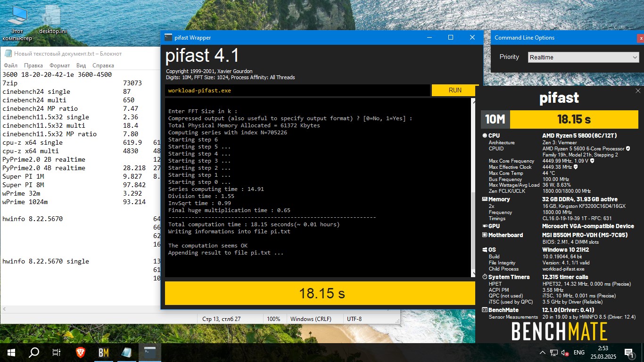Image resolution: width=644 pixels, height=362 pixels.
Task: Click the Notepad title bar document icon
Action: point(8,54)
